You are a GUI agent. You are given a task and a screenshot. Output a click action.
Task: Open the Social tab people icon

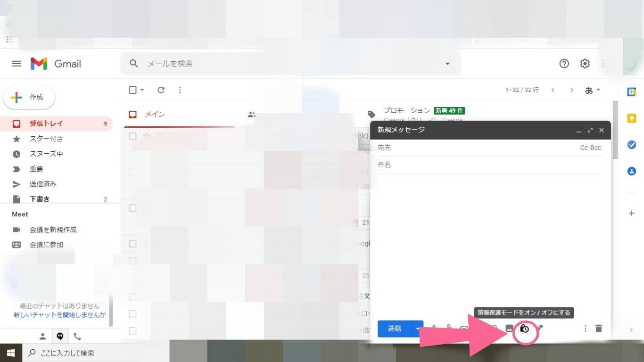[252, 114]
